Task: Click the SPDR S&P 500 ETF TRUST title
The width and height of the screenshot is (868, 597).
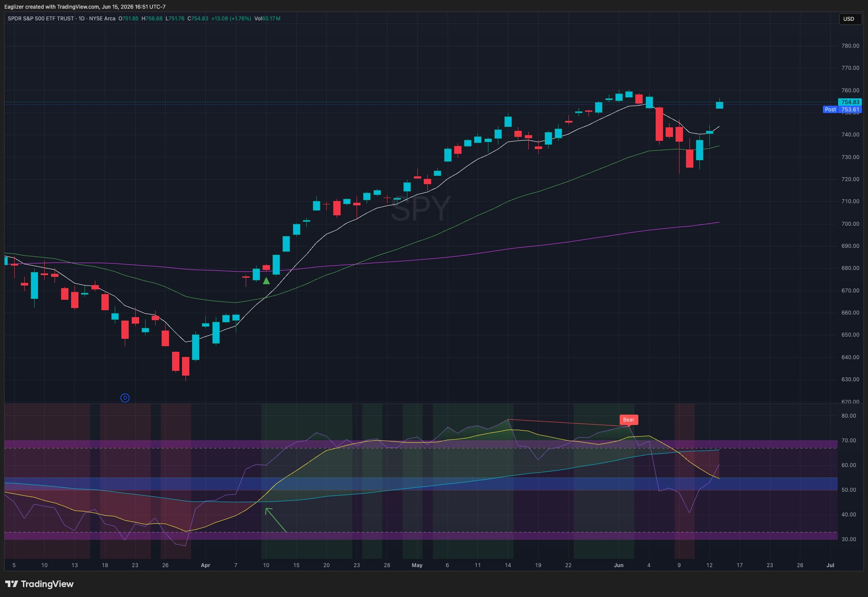Action: point(41,19)
